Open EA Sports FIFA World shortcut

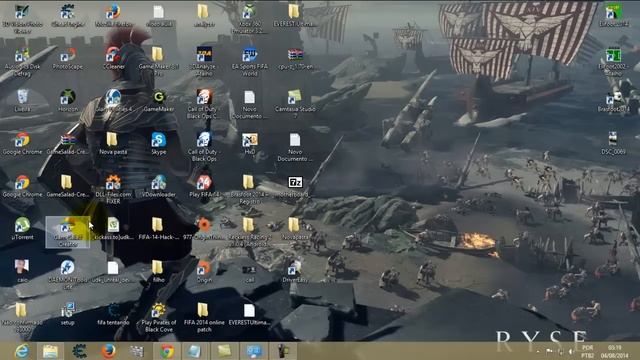coord(249,61)
